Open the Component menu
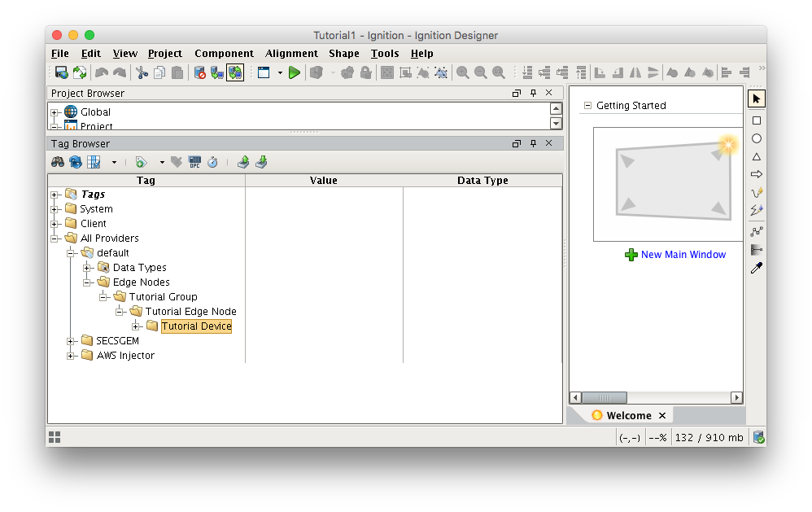This screenshot has width=812, height=512. coord(224,54)
